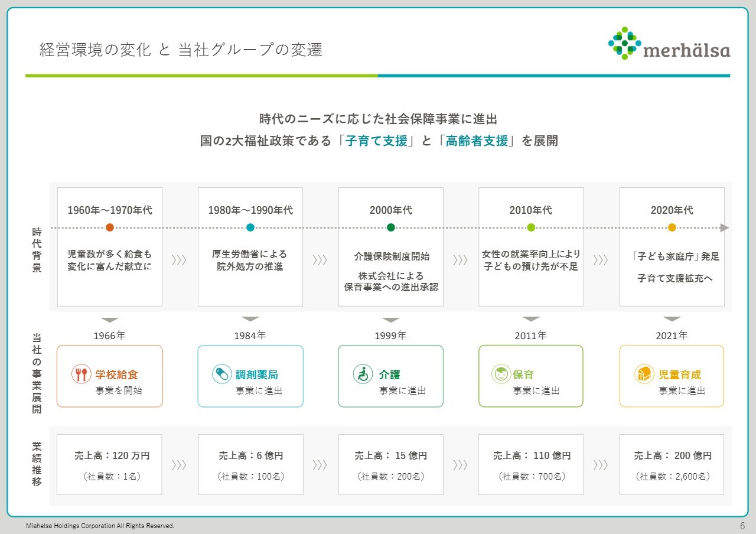The height and width of the screenshot is (534, 756).
Task: Click the chevrons between 120 万円 and 6 億円
Action: pyautogui.click(x=180, y=465)
